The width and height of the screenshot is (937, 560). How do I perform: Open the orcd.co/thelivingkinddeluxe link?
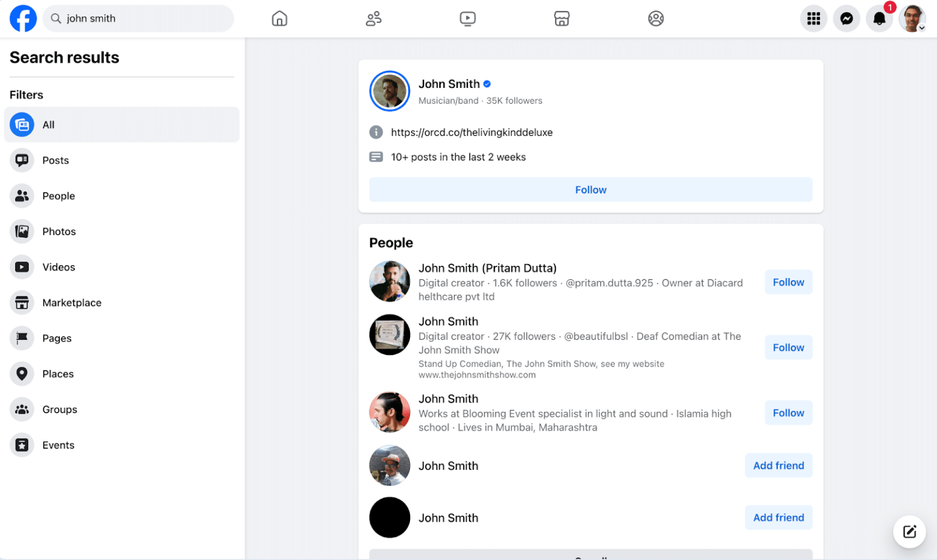(x=472, y=132)
